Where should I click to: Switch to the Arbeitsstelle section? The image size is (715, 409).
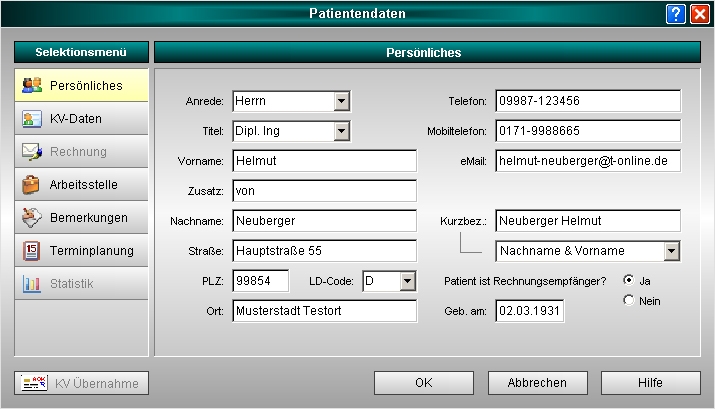(82, 185)
